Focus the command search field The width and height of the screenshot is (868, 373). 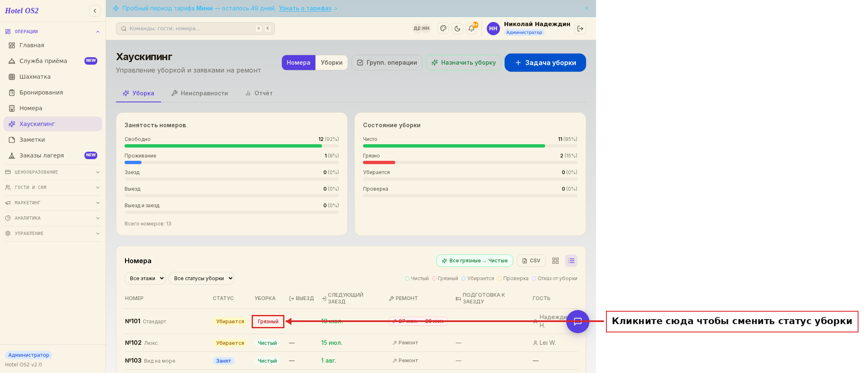point(195,29)
